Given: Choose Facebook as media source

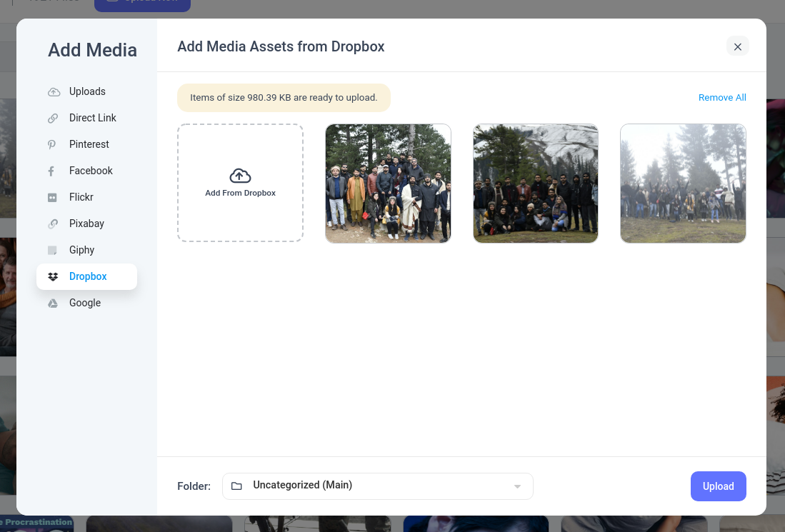Looking at the screenshot, I should point(86,171).
